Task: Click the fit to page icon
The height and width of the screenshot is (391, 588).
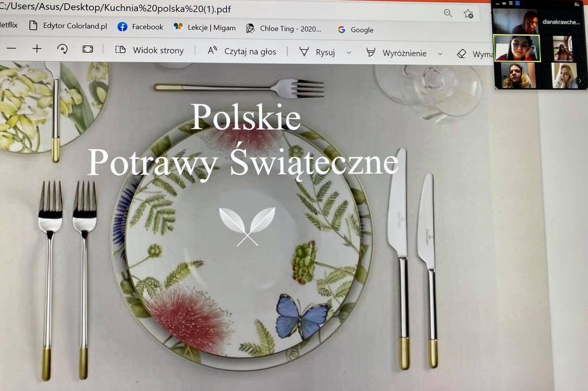Action: (88, 49)
